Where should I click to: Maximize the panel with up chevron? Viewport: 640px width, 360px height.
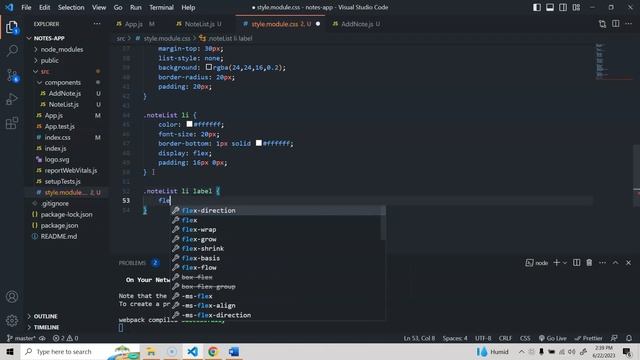tap(616, 263)
